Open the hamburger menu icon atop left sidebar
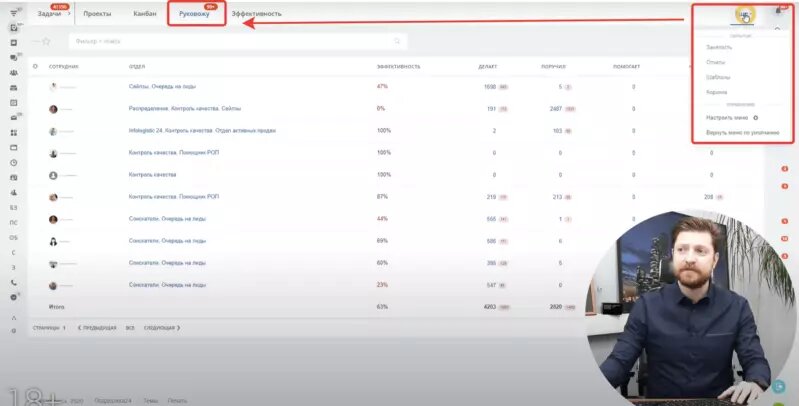The height and width of the screenshot is (406, 799). click(x=14, y=13)
